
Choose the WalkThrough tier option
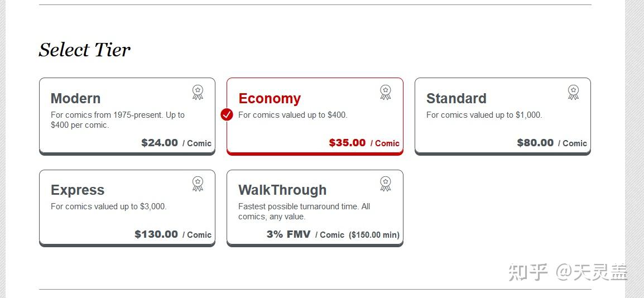pyautogui.click(x=315, y=208)
